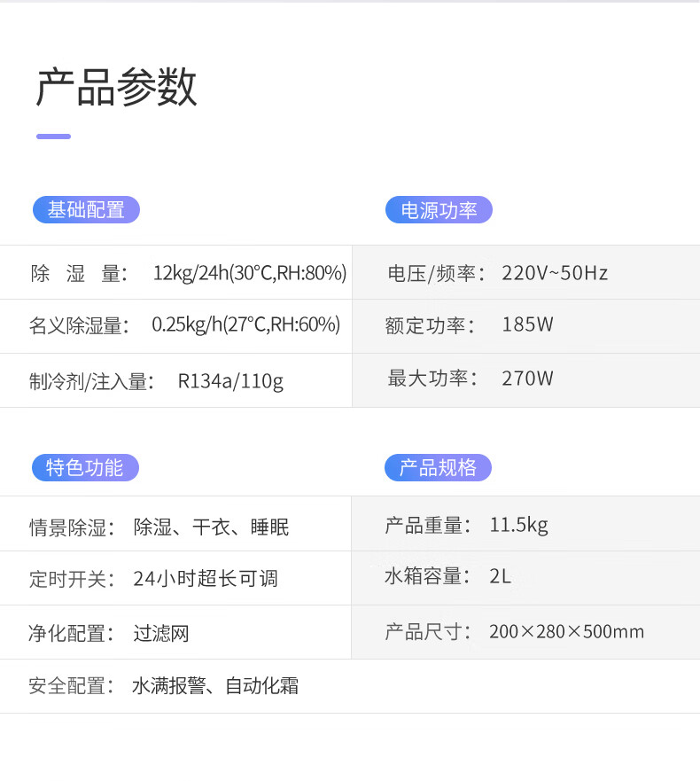Viewport: 700px width, 781px height.
Task: Select the 名义除湿量 0.25kg/h row
Action: [x=175, y=326]
